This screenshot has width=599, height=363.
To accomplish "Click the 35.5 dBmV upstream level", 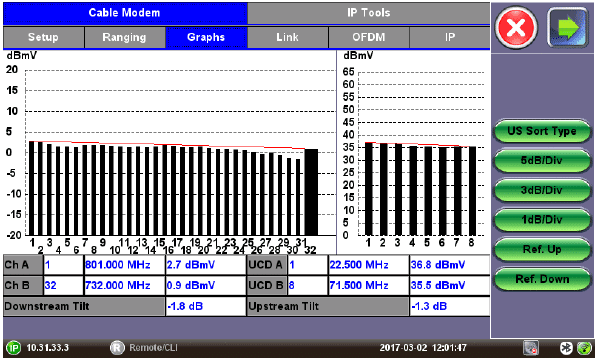I will pos(450,286).
